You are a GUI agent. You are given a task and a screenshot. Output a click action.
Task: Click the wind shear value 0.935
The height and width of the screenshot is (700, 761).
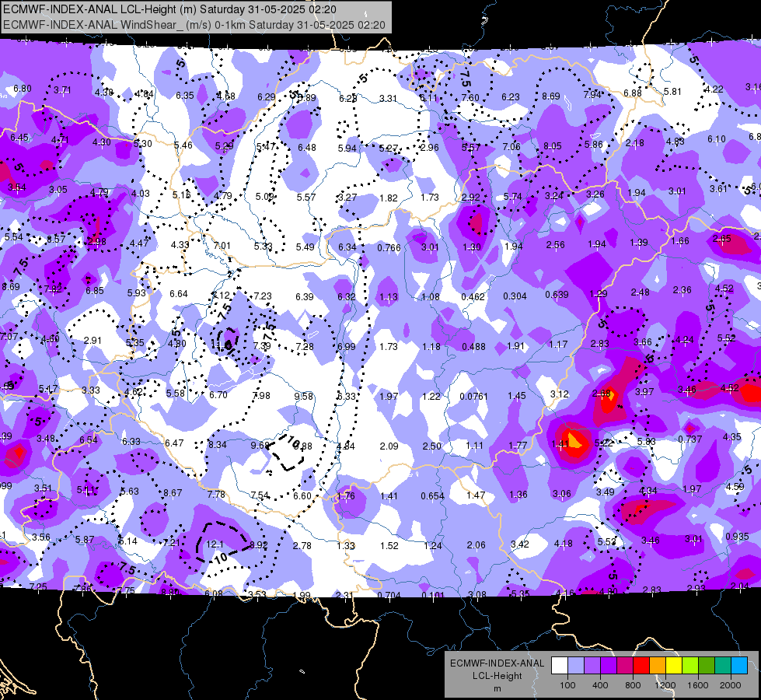[737, 537]
